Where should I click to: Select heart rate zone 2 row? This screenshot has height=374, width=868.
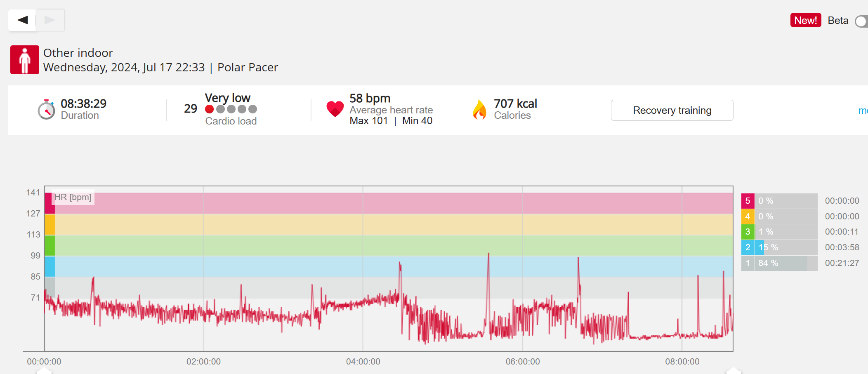point(779,247)
